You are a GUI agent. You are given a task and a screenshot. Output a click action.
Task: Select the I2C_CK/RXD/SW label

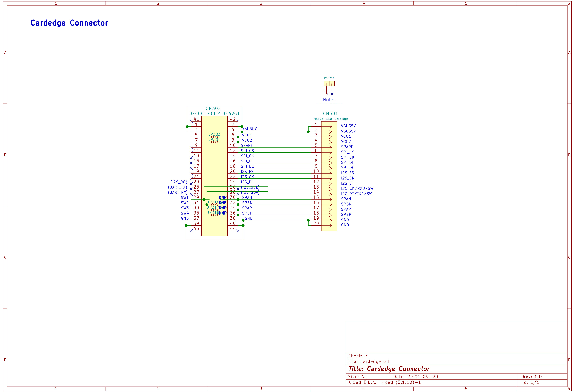click(x=357, y=189)
